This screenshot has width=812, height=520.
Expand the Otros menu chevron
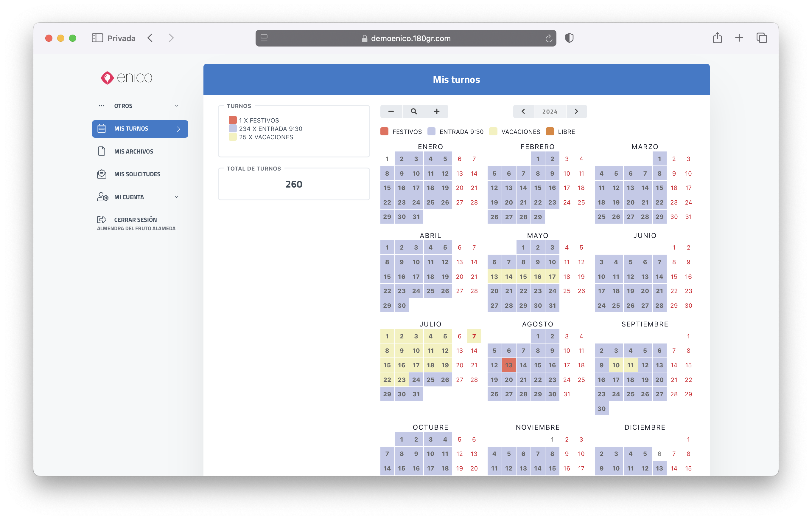pos(176,106)
